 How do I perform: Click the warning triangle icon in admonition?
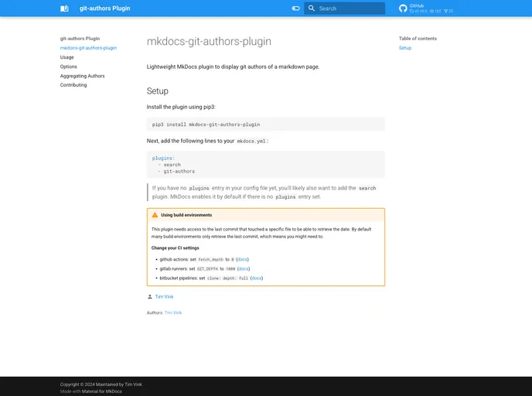pyautogui.click(x=155, y=215)
